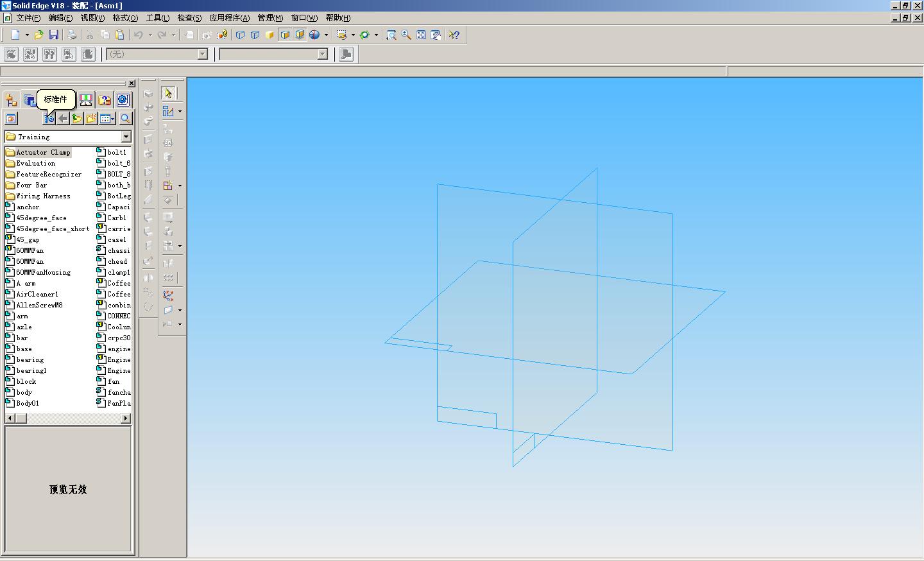
Task: Close the EdgeBar panel with X
Action: coord(132,83)
